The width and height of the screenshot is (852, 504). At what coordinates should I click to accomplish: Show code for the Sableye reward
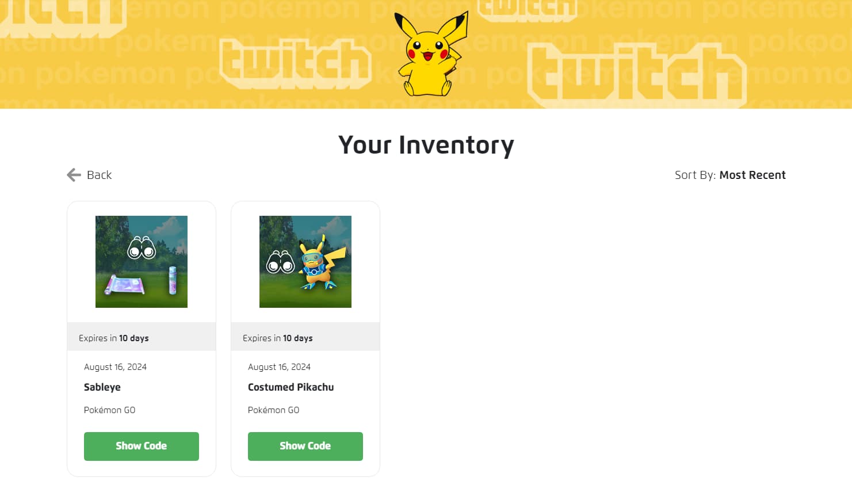[x=142, y=446]
